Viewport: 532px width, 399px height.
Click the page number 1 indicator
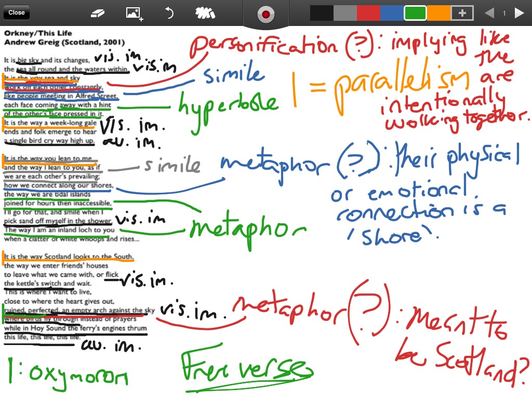pyautogui.click(x=504, y=13)
